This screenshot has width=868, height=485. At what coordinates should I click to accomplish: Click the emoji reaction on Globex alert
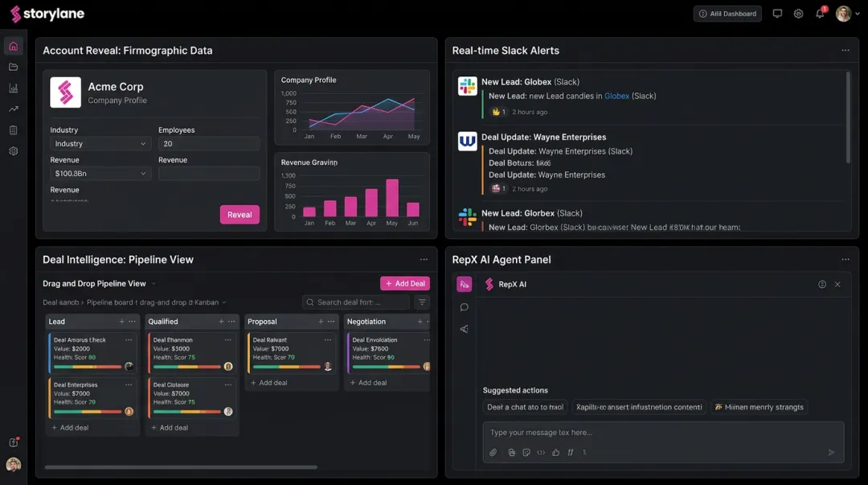point(498,112)
